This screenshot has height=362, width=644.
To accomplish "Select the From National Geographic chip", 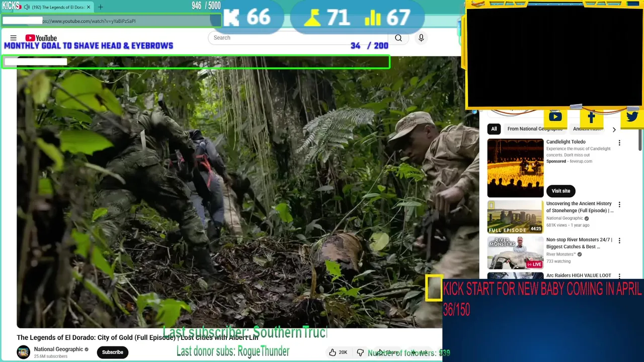I will pyautogui.click(x=534, y=129).
